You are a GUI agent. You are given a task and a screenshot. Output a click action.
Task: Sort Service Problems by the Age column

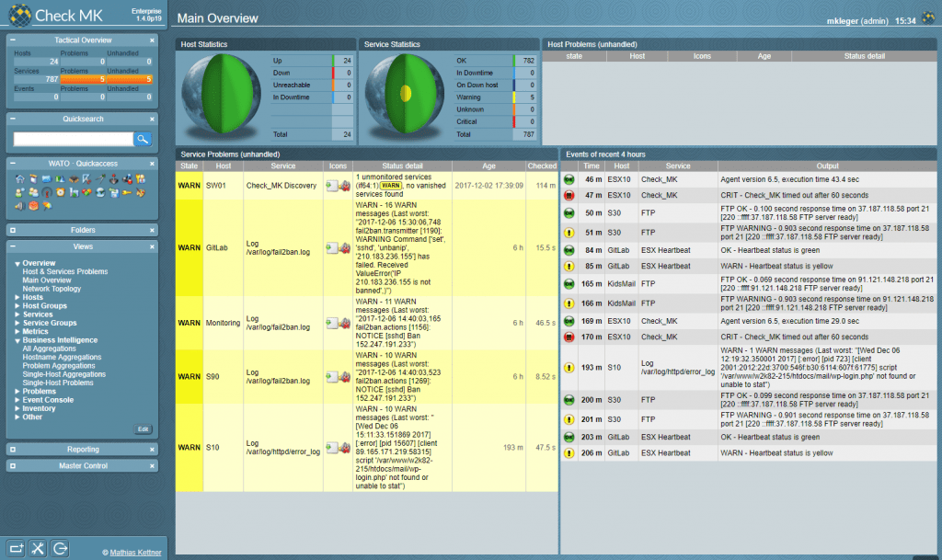click(x=489, y=166)
